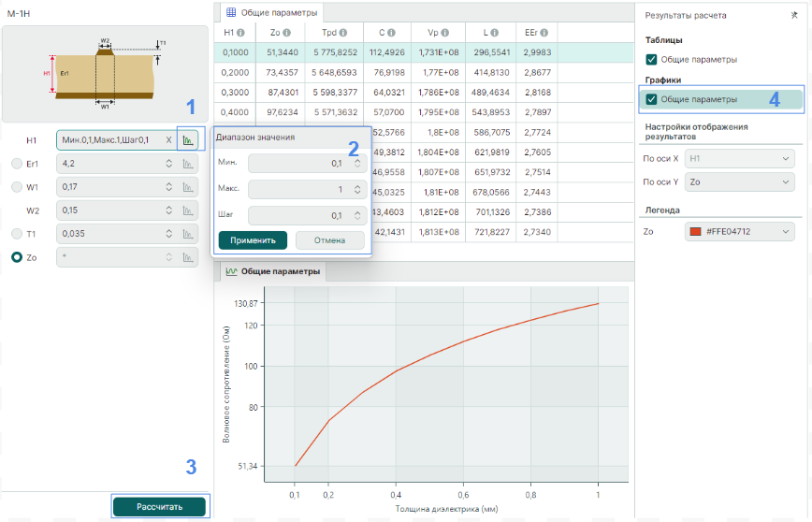Click cell value 1,813E+08 in Vp column

coord(439,232)
